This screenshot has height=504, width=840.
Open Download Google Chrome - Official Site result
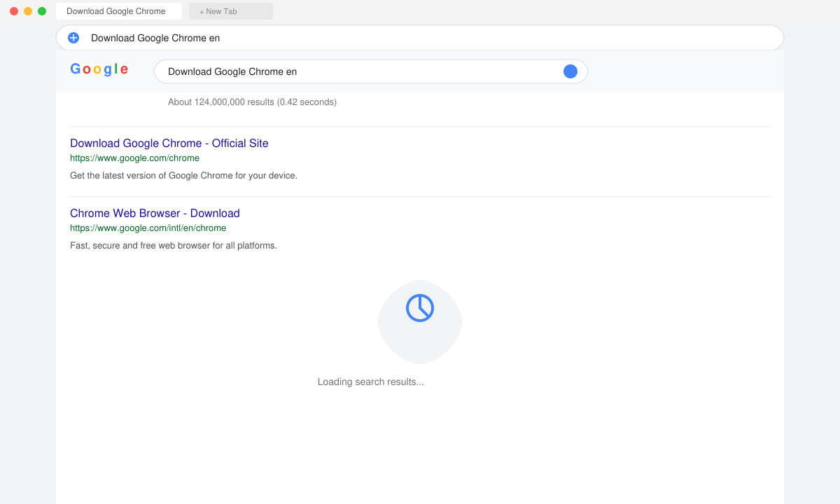tap(169, 143)
